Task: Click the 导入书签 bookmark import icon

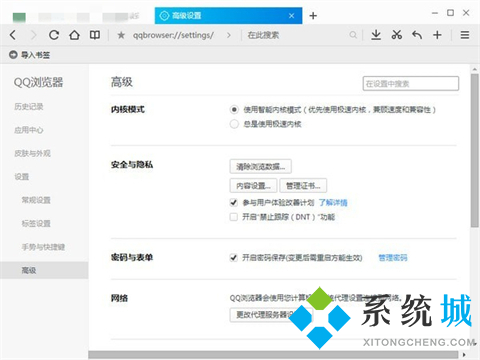Action: [x=13, y=54]
